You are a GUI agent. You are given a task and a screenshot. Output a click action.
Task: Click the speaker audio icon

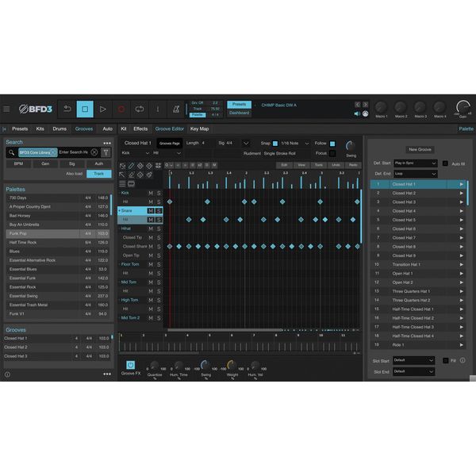[357, 113]
